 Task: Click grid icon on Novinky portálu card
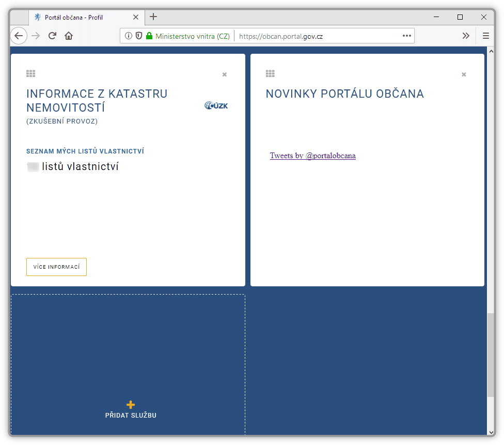(x=270, y=74)
